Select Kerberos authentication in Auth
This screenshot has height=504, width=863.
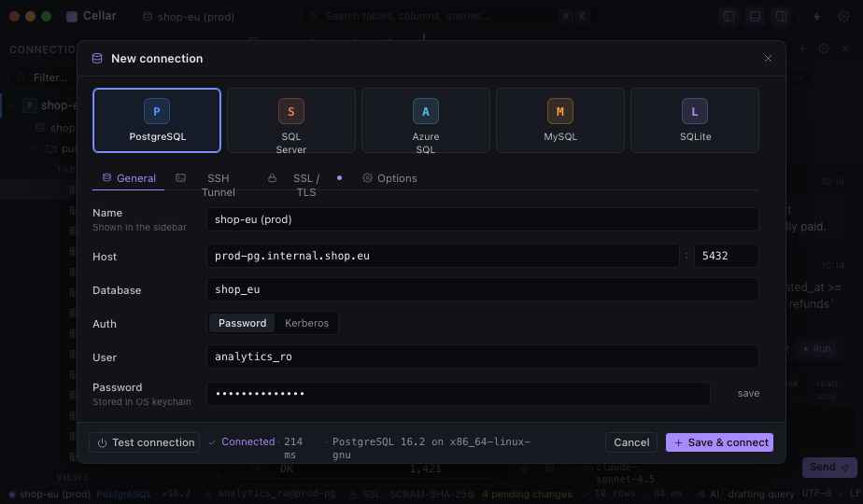[x=306, y=323]
